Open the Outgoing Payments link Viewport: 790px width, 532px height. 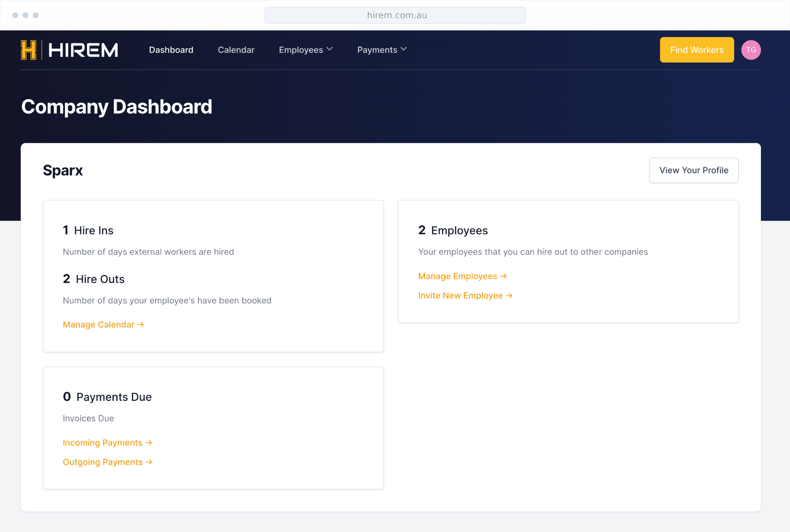(102, 462)
